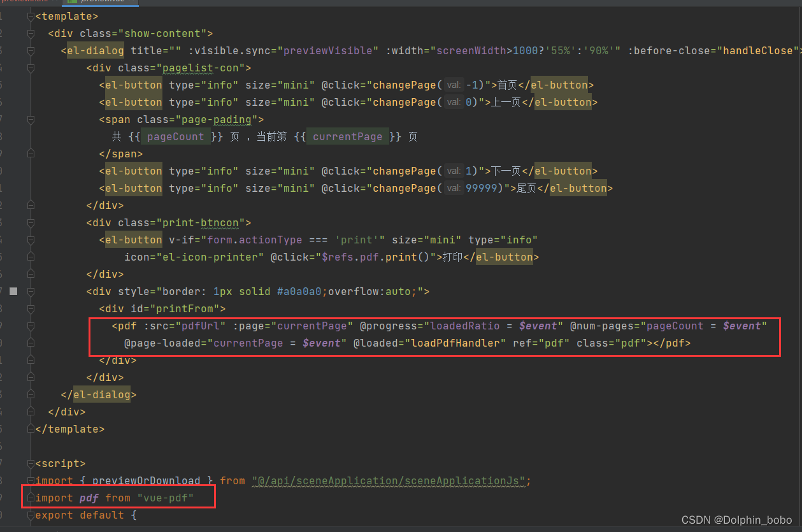Click the "vue-pdf" import string
The height and width of the screenshot is (532, 802).
[165, 498]
